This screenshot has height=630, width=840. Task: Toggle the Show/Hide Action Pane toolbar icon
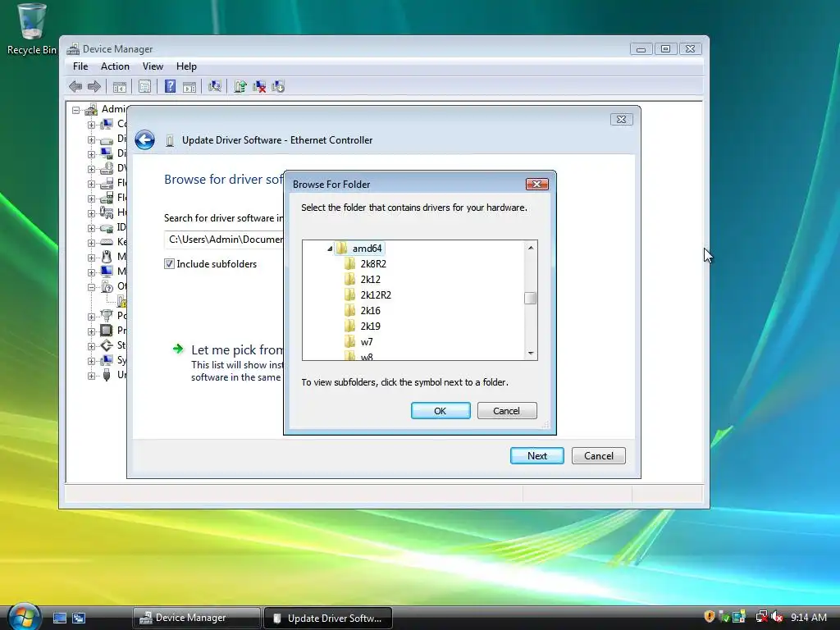[189, 86]
